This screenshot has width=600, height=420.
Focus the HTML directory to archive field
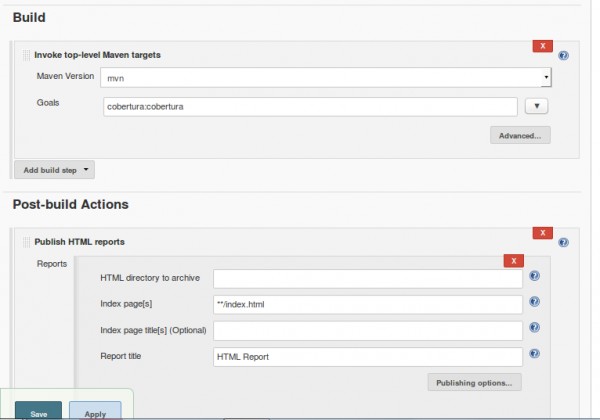368,279
